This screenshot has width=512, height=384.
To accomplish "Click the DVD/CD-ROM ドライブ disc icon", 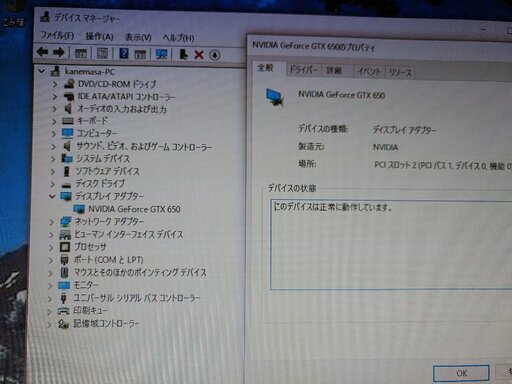I will [x=69, y=84].
